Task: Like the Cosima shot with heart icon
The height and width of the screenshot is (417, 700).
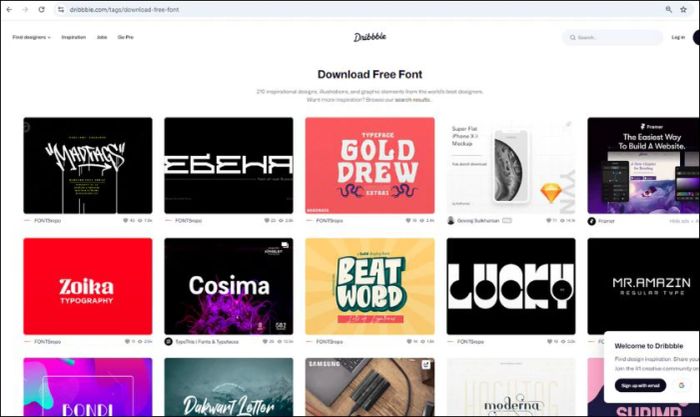Action: tap(265, 342)
